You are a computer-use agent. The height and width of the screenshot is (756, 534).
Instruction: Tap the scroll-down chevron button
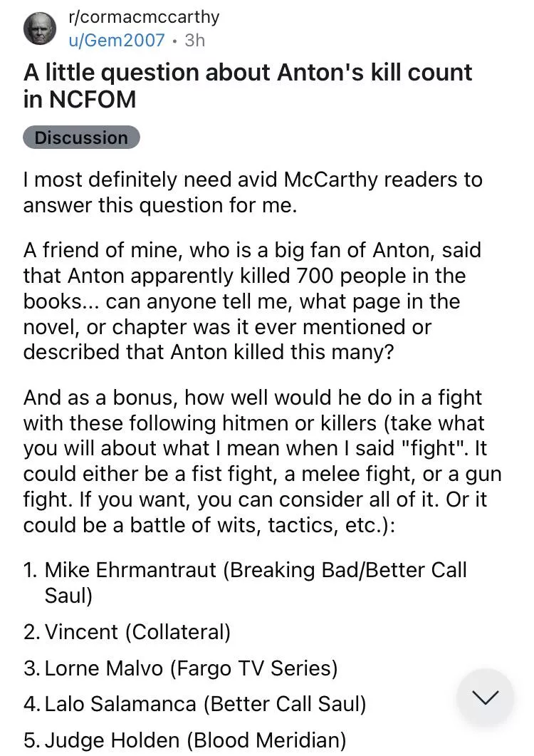click(485, 698)
